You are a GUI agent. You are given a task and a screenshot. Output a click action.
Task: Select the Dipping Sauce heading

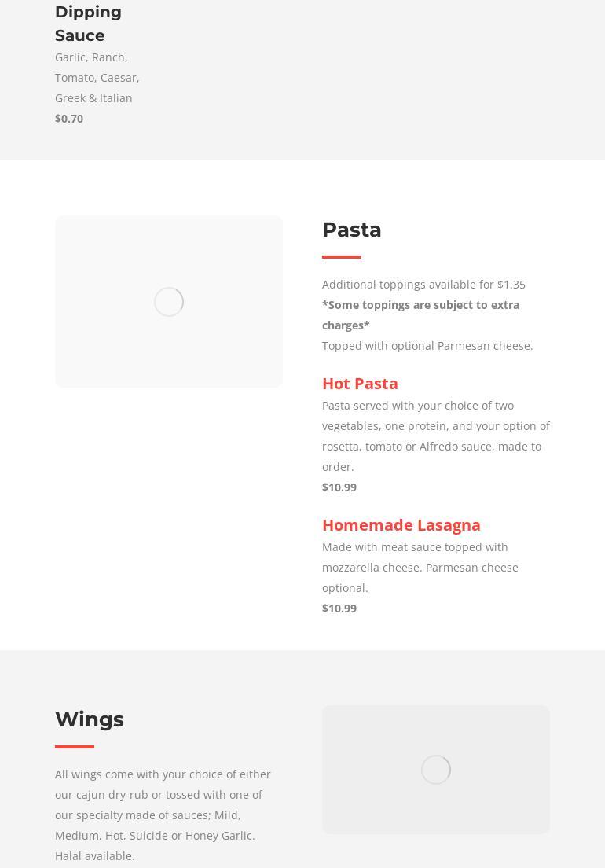(x=89, y=24)
